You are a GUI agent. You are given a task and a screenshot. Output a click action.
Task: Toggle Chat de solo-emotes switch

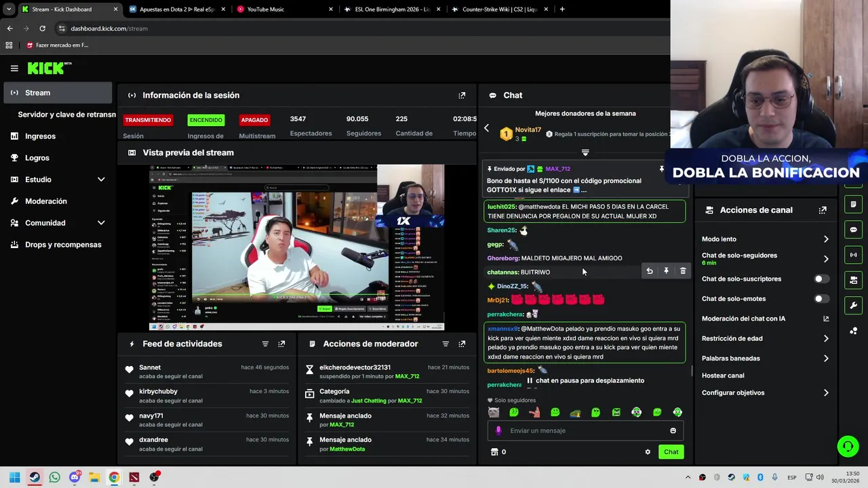tap(821, 299)
